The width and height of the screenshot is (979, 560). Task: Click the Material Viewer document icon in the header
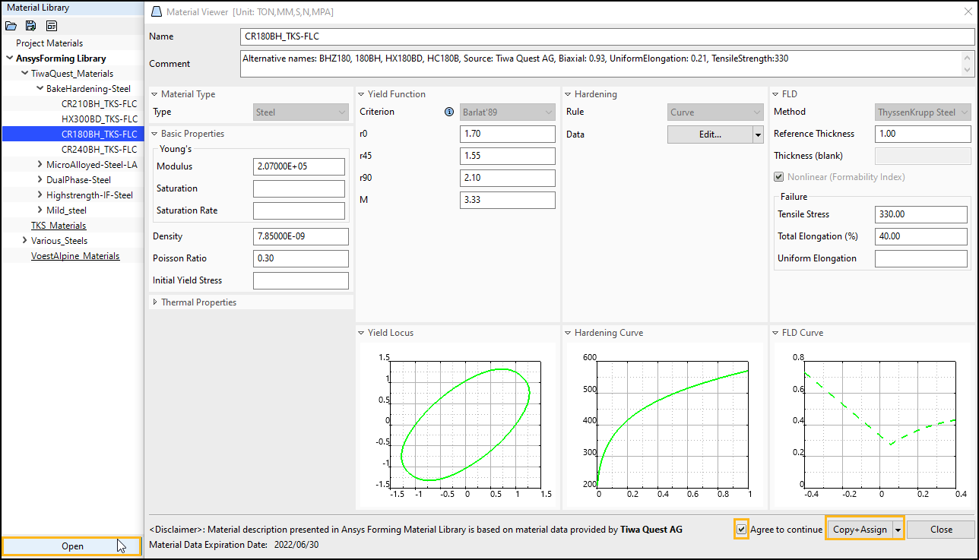(x=156, y=11)
